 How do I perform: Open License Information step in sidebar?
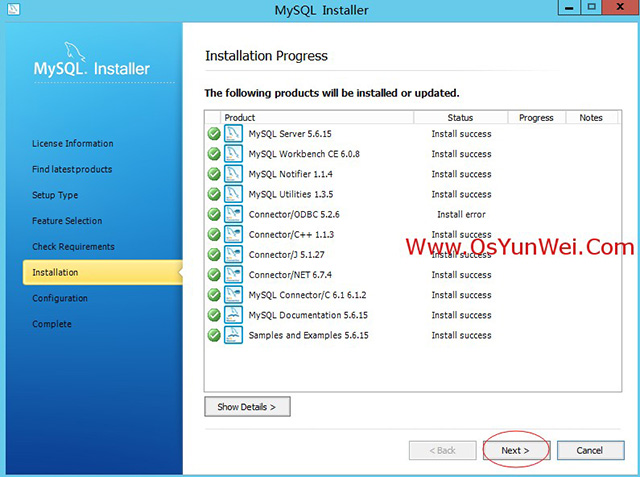[73, 144]
